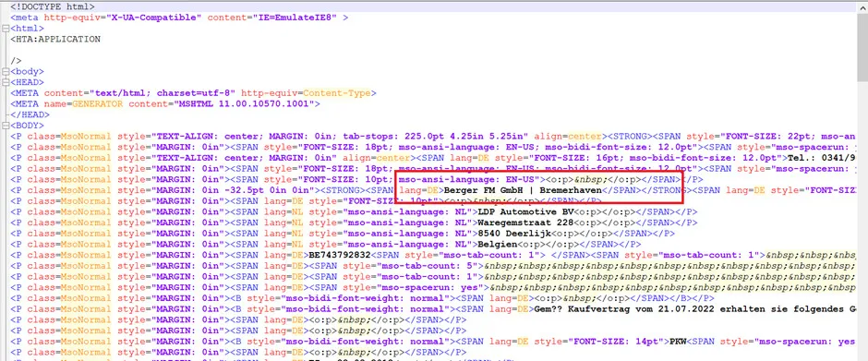Click the HTA:APPLICATION tag text
Image resolution: width=868 pixels, height=361 pixels.
[x=55, y=40]
